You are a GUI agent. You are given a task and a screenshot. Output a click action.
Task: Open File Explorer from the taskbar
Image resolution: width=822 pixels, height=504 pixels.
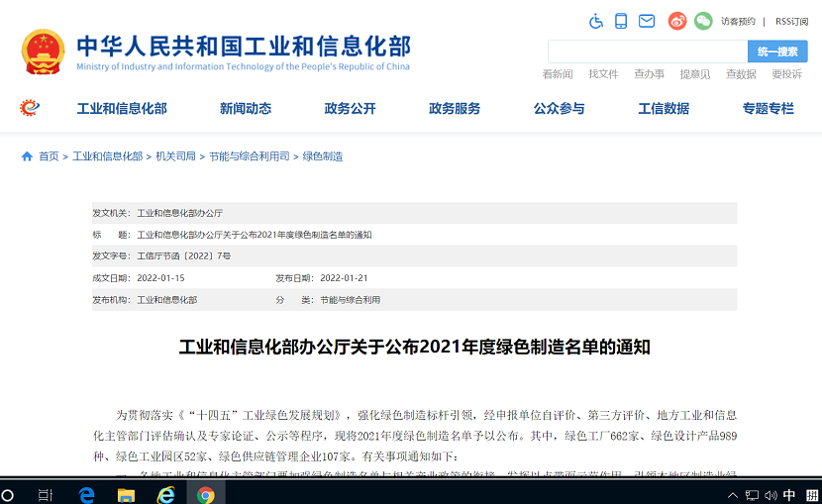click(x=126, y=494)
